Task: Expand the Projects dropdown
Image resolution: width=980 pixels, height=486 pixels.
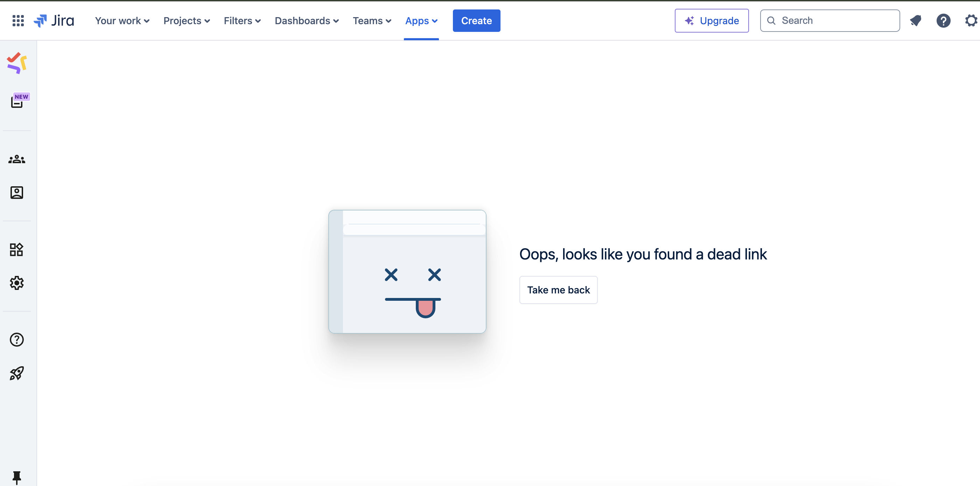Action: 186,21
